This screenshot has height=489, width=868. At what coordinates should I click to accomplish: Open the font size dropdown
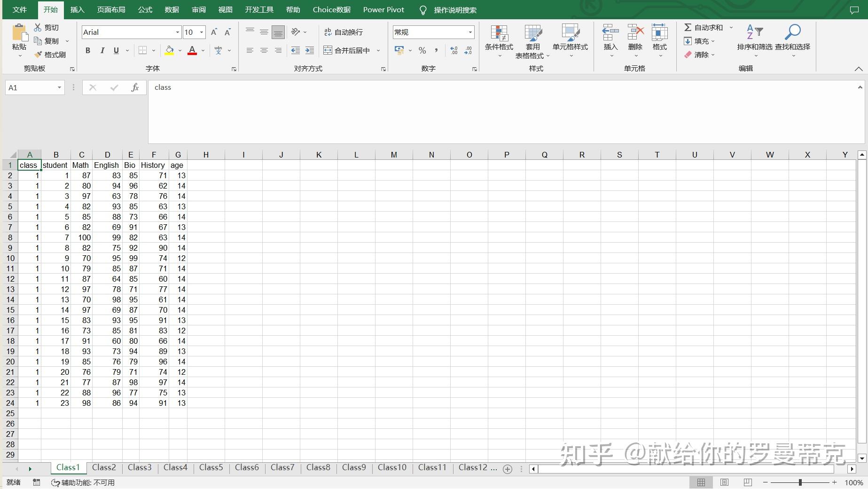(201, 32)
